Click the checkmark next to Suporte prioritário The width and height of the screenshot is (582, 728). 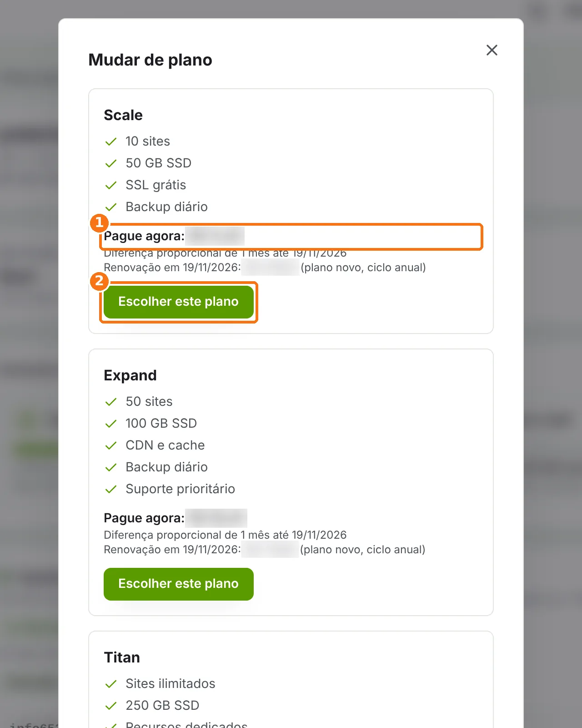tap(111, 489)
